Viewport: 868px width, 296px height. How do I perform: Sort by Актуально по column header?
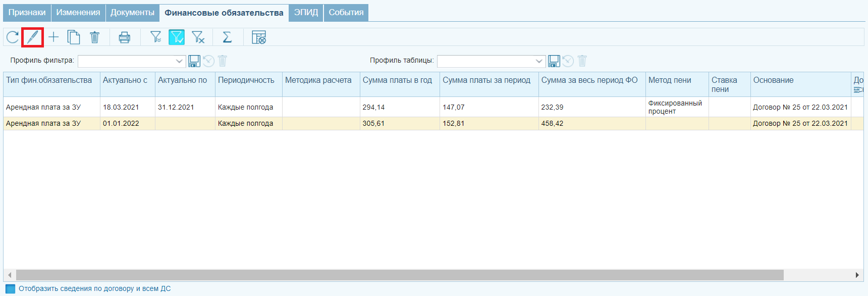click(x=185, y=84)
